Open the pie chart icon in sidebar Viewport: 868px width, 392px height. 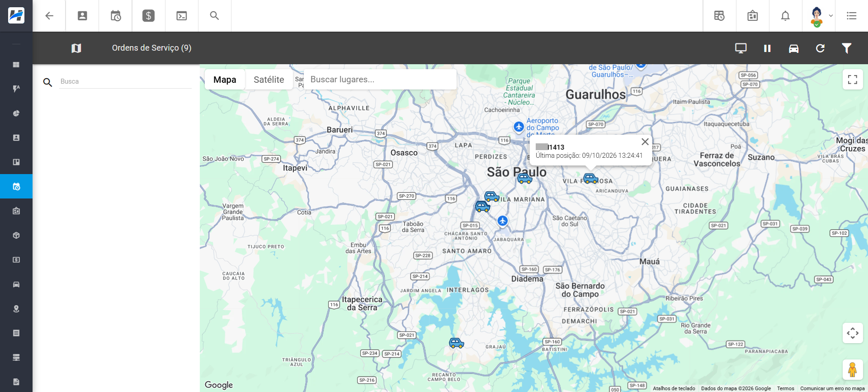(x=16, y=113)
